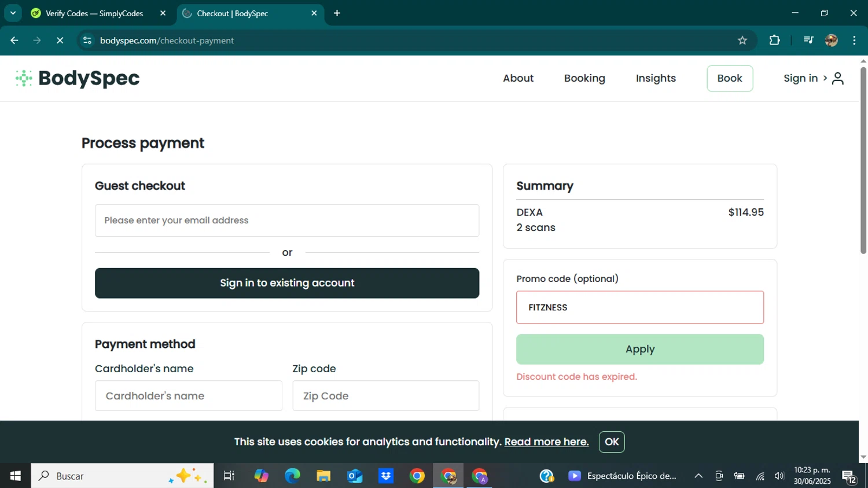The height and width of the screenshot is (488, 868).
Task: Open the first Chrome icon in taskbar
Action: click(417, 476)
